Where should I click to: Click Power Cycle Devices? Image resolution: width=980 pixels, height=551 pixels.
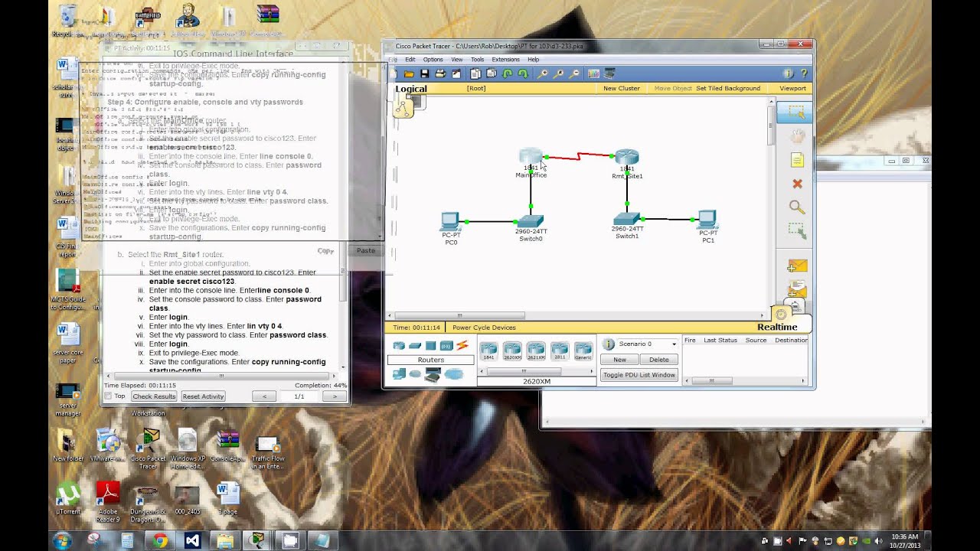484,328
